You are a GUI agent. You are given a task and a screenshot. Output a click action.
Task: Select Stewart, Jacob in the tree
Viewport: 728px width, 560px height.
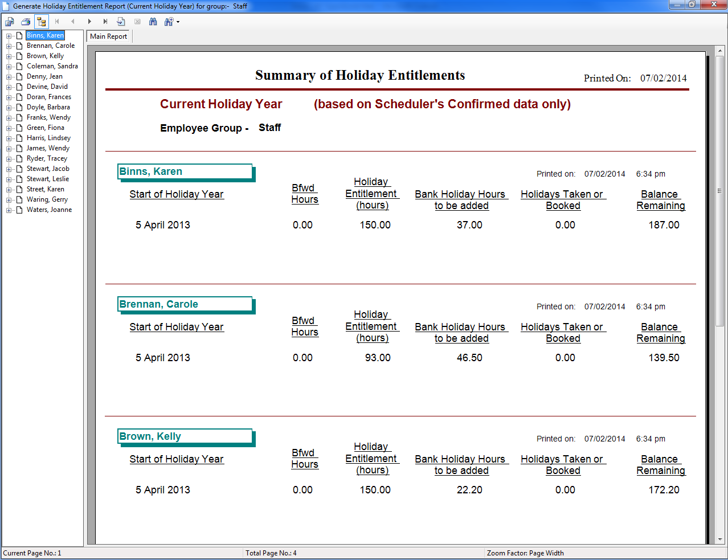coord(48,169)
